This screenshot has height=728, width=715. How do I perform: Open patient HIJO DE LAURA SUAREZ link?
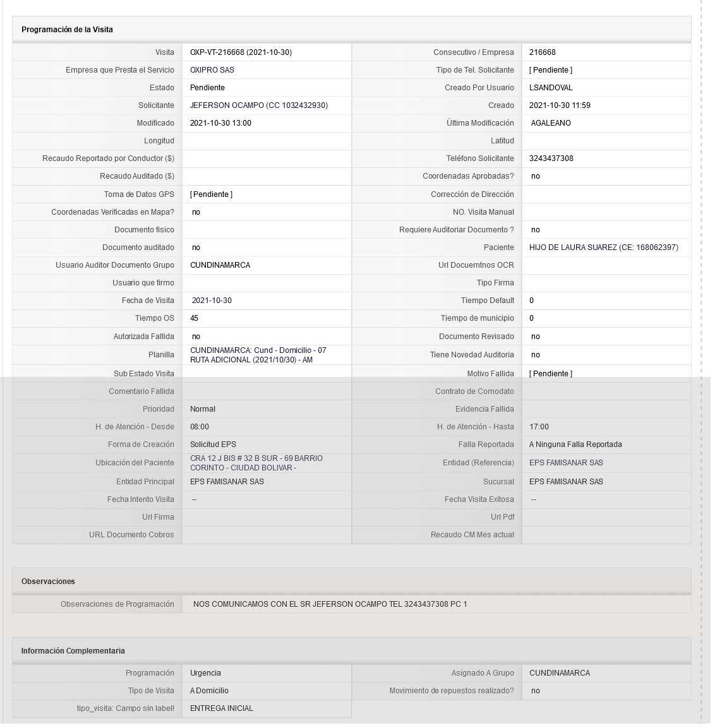click(x=603, y=248)
